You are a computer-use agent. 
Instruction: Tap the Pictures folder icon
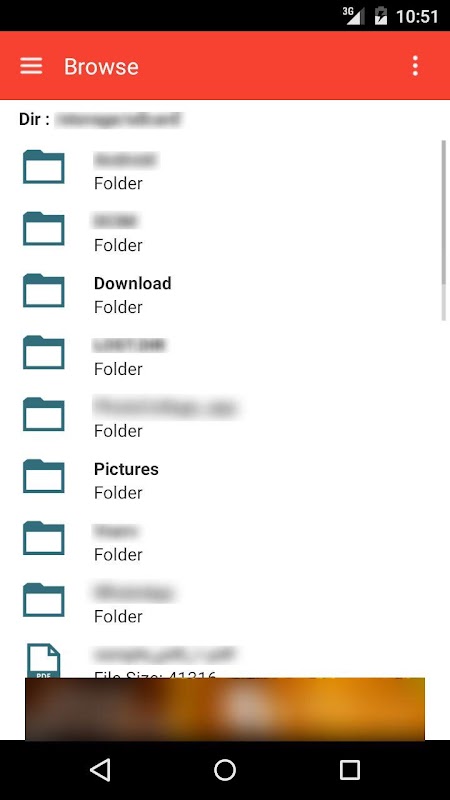(x=44, y=476)
